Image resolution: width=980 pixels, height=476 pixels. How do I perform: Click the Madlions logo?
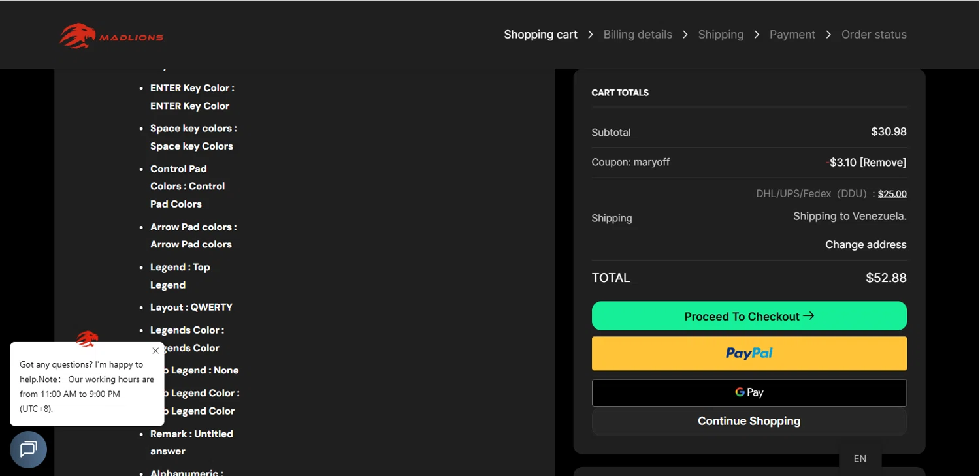click(111, 36)
